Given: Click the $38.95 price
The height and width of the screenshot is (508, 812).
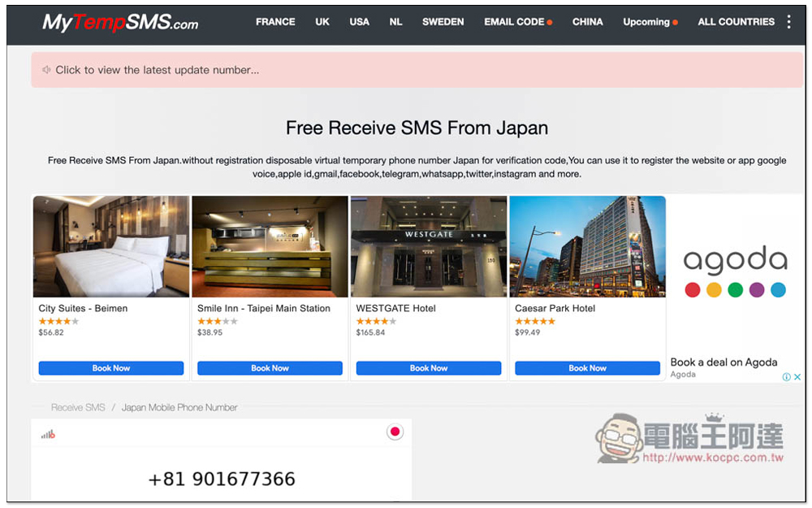Looking at the screenshot, I should [209, 332].
